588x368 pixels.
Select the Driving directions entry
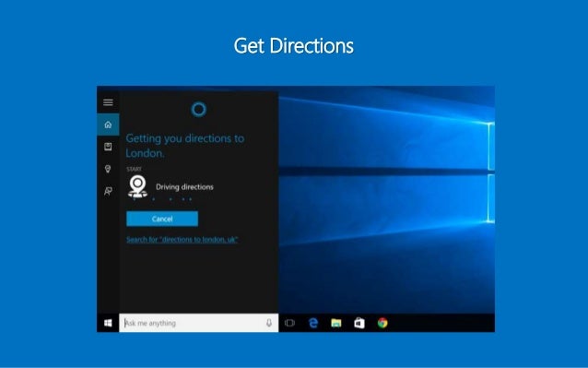coord(184,187)
